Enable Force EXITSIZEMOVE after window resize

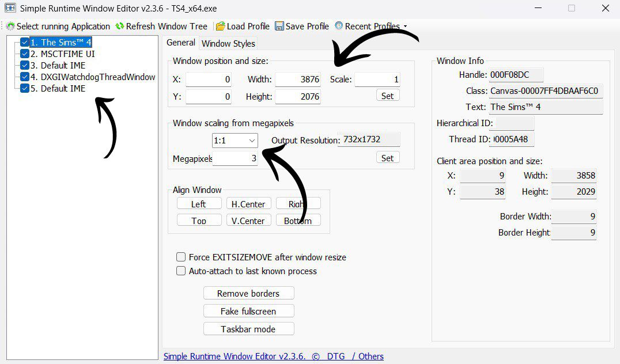[x=181, y=257]
